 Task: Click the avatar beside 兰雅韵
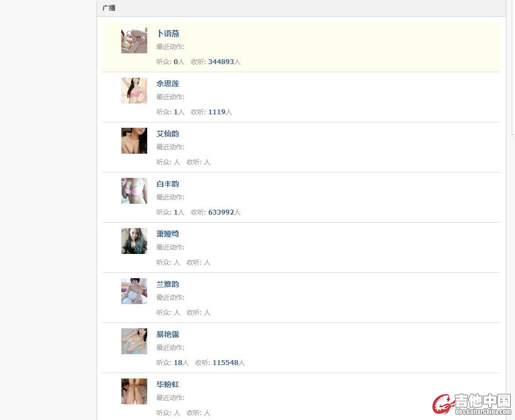pos(134,291)
